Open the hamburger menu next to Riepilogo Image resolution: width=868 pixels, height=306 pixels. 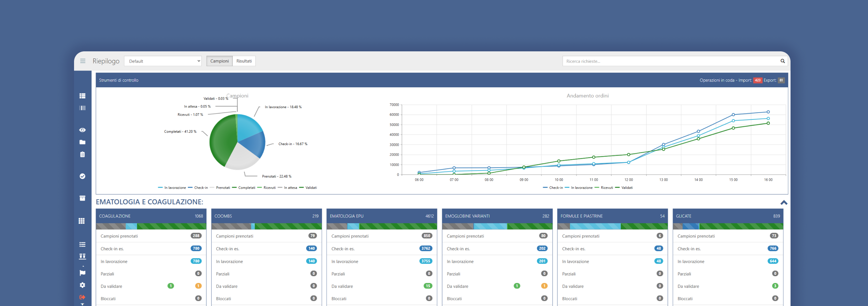pos(83,61)
